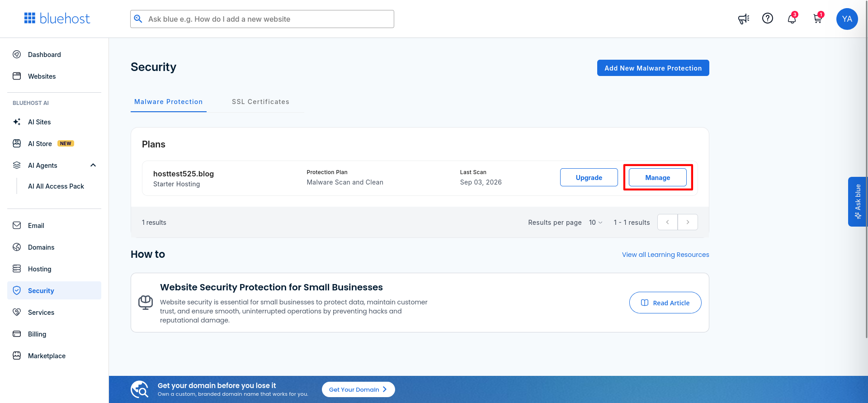
Task: Open Email in the sidebar
Action: tap(54, 225)
